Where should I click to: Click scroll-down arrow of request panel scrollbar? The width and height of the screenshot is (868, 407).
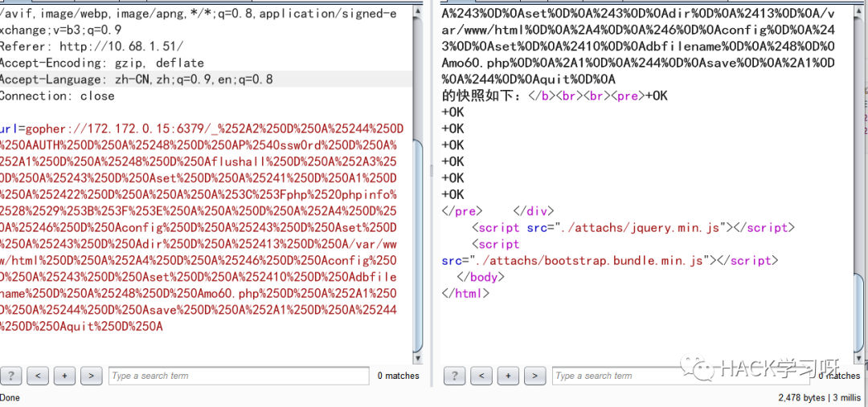coord(419,358)
